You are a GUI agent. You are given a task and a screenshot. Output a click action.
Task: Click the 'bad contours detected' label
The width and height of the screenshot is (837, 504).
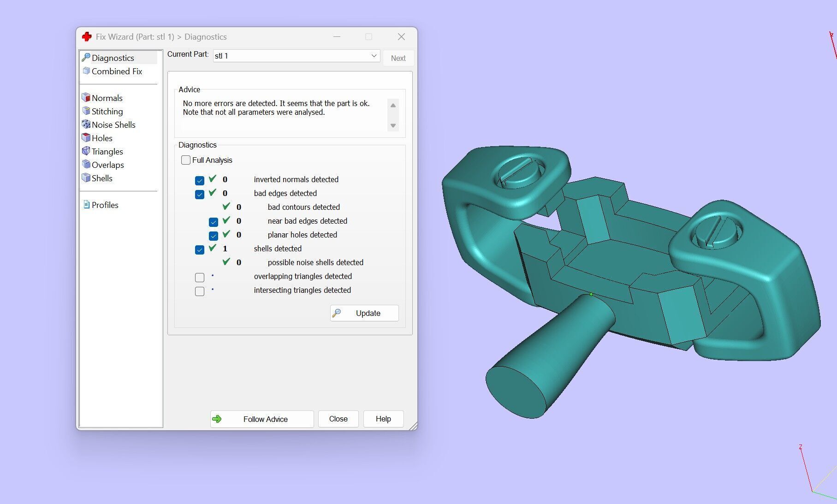pyautogui.click(x=303, y=207)
